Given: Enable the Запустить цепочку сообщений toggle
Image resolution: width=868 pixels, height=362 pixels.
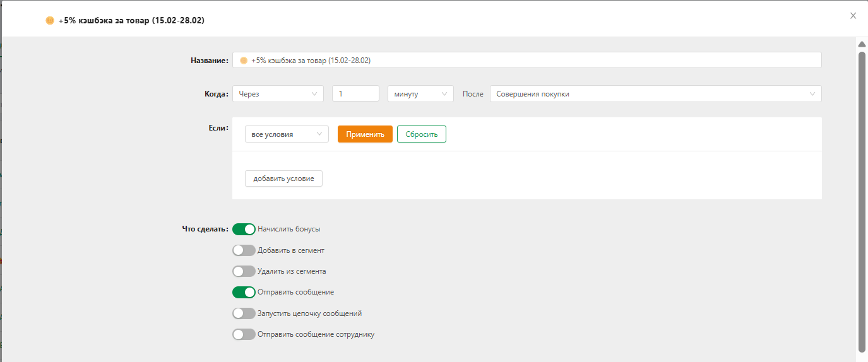Looking at the screenshot, I should coord(244,313).
